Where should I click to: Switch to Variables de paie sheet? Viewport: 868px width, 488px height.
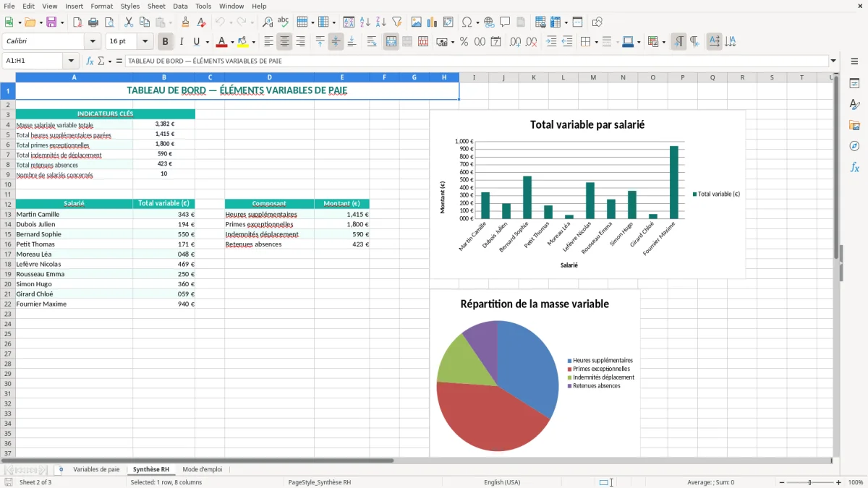tap(96, 469)
